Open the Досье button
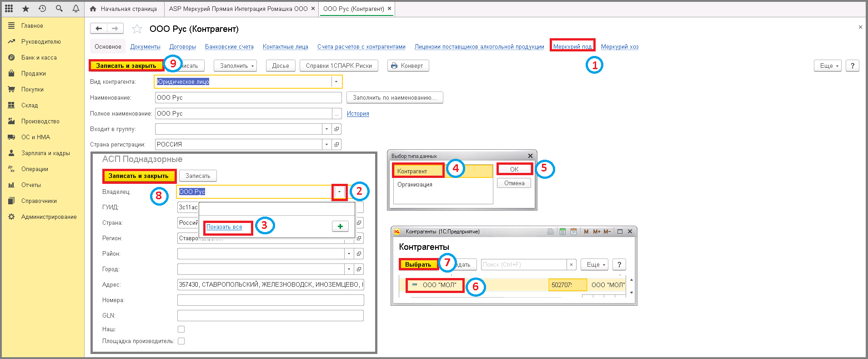Image resolution: width=868 pixels, height=359 pixels. point(281,66)
